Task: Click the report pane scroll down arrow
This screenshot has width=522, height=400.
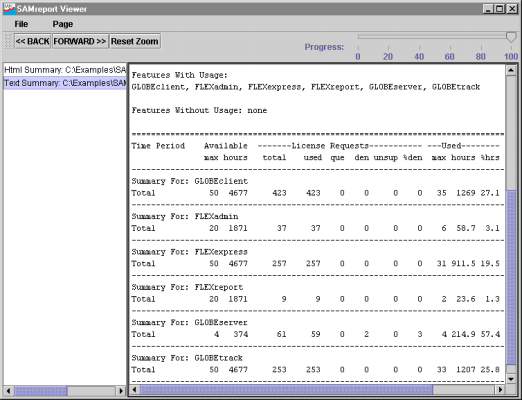Action: [511, 379]
